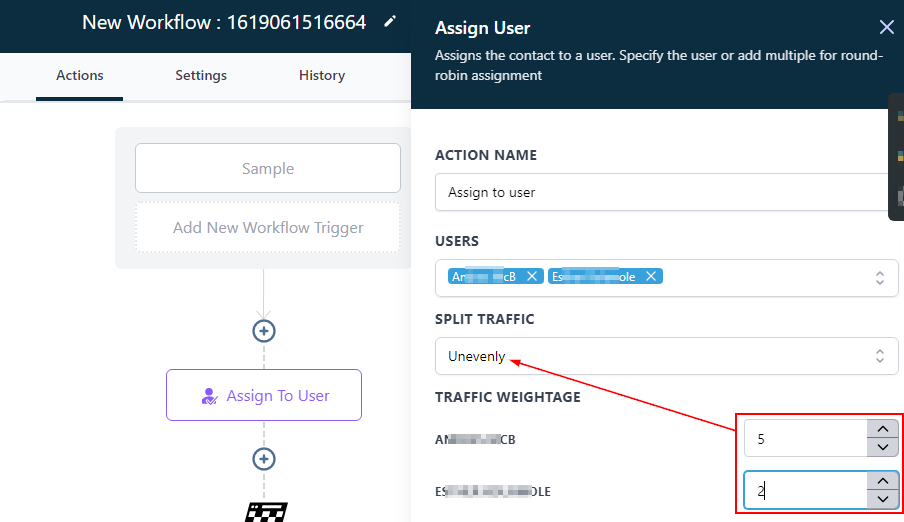Open the Sample trigger
Viewport: 904px width, 522px height.
[x=268, y=169]
